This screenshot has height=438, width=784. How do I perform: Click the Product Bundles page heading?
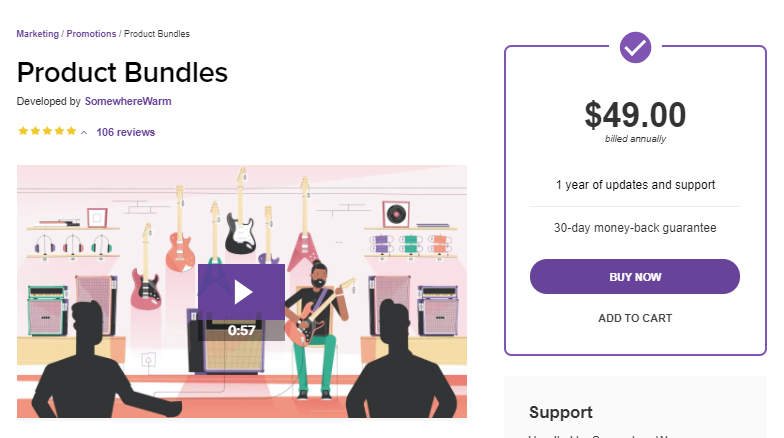pyautogui.click(x=122, y=72)
